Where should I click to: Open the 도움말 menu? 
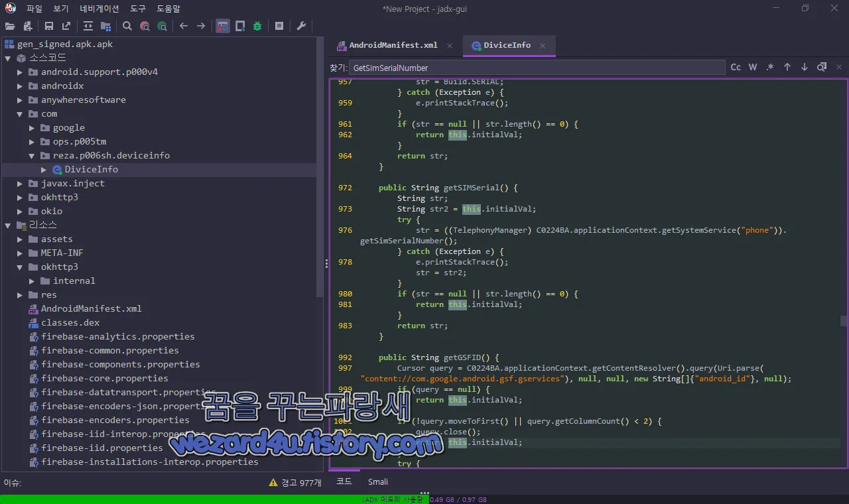[168, 9]
